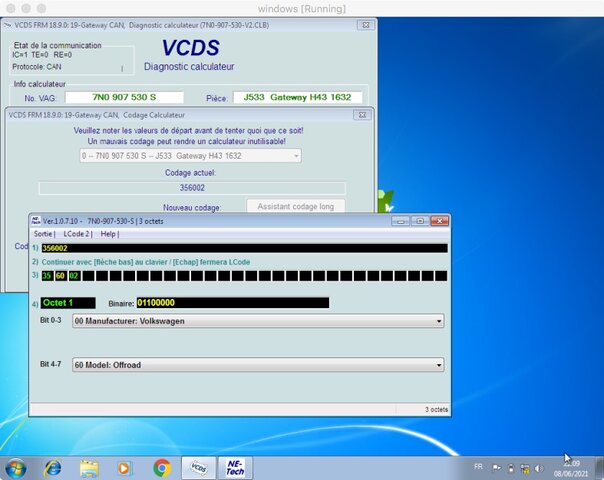Image resolution: width=604 pixels, height=480 pixels.
Task: Select byte 35 in the octet row
Action: click(47, 276)
